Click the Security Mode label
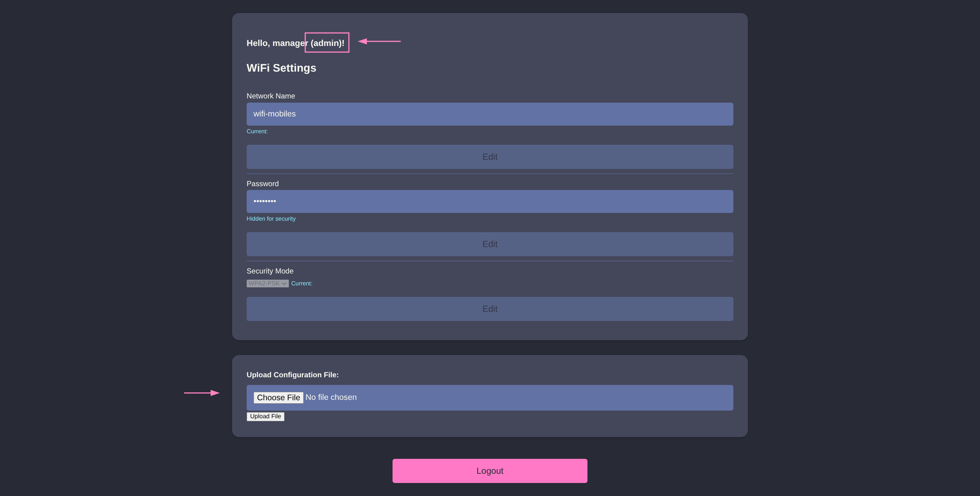The width and height of the screenshot is (980, 496). click(270, 271)
